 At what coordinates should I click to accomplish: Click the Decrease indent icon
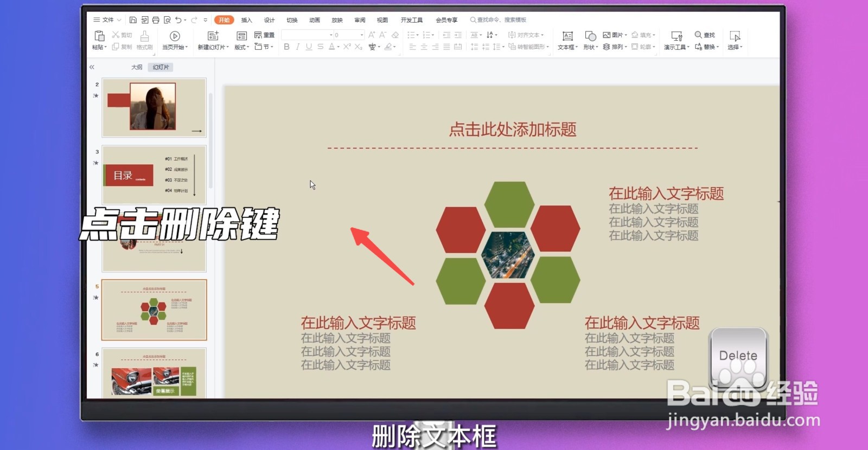tap(446, 35)
